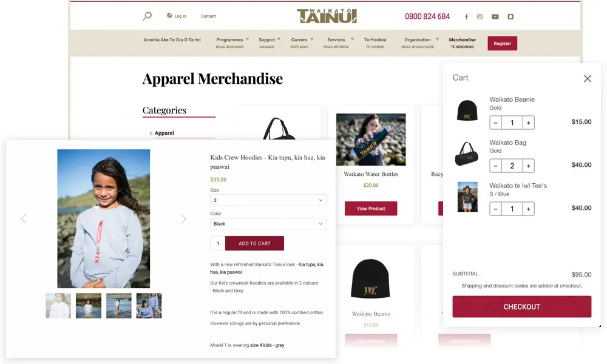Show previous hoodie product image arrow
The height and width of the screenshot is (364, 607).
[24, 218]
